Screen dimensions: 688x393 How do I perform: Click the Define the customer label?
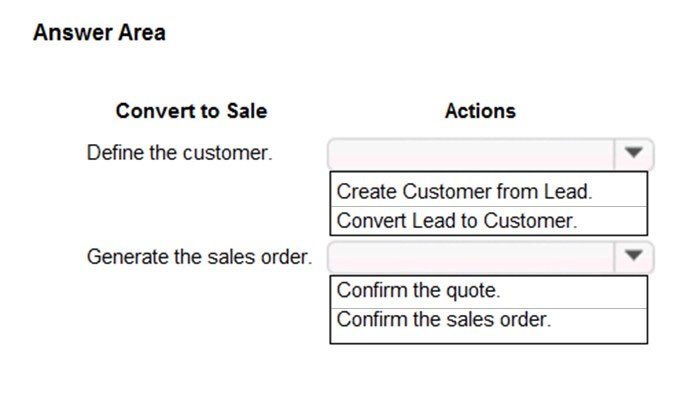pos(179,153)
